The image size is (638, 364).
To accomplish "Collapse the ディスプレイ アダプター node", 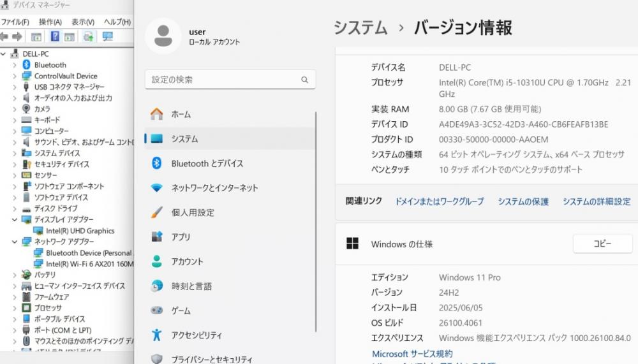I will click(x=15, y=220).
